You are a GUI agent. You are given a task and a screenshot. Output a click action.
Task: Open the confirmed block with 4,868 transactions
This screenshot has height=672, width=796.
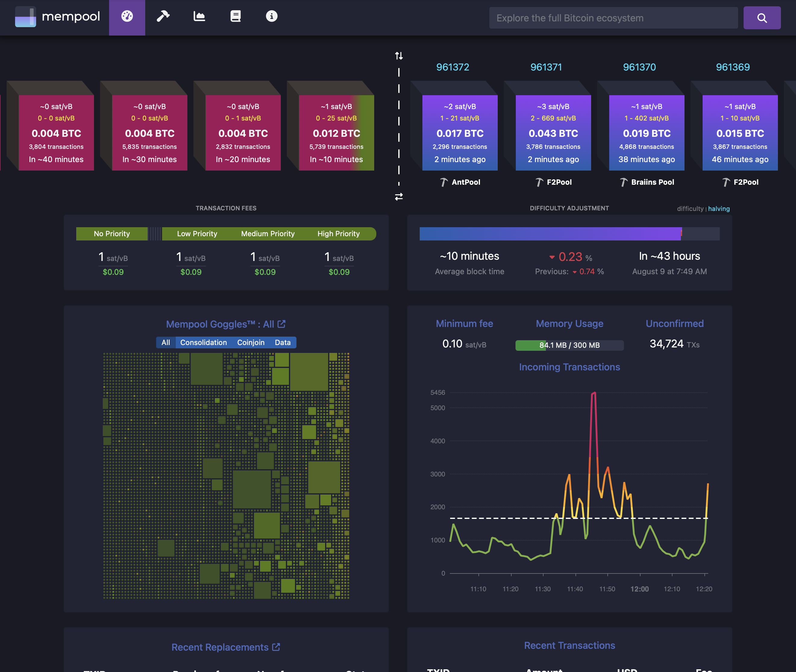[x=646, y=133]
